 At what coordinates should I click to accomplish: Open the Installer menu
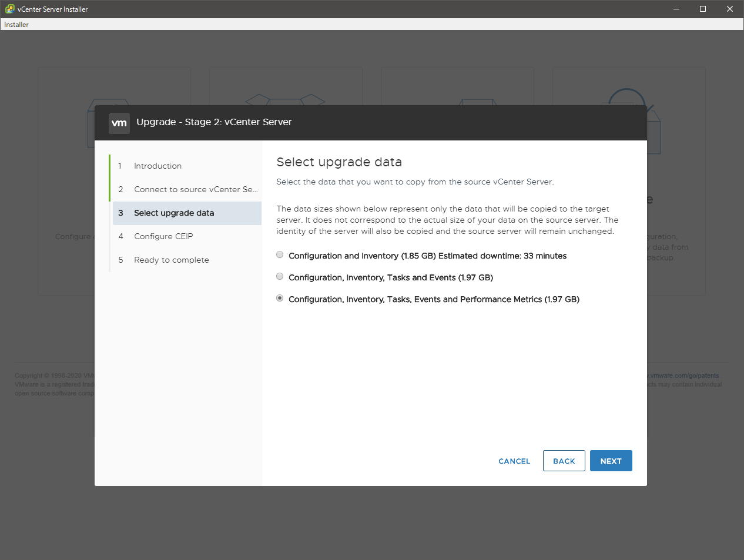pos(16,25)
